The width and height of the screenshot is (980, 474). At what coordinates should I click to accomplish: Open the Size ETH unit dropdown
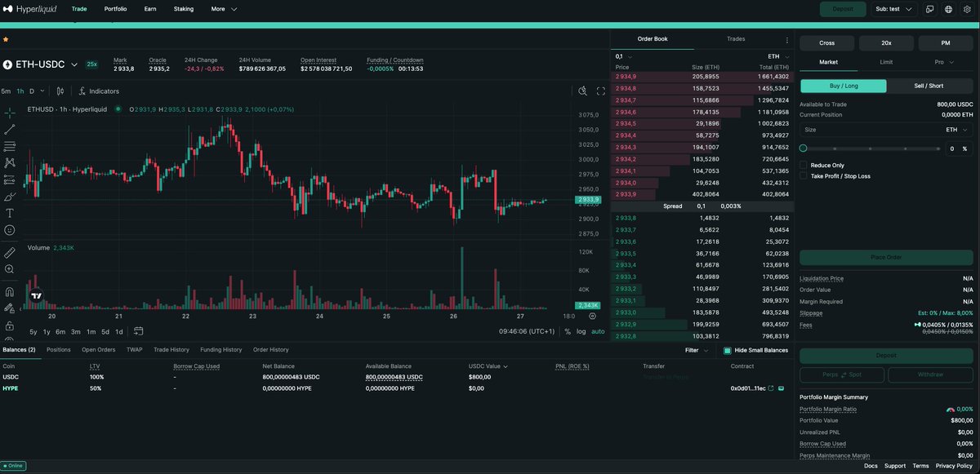click(x=957, y=129)
